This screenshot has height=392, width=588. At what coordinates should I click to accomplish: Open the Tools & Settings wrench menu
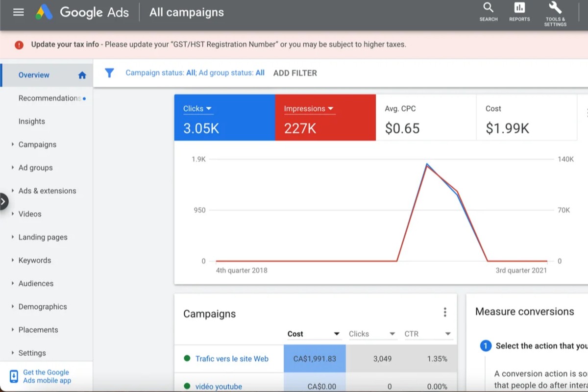[x=554, y=11]
